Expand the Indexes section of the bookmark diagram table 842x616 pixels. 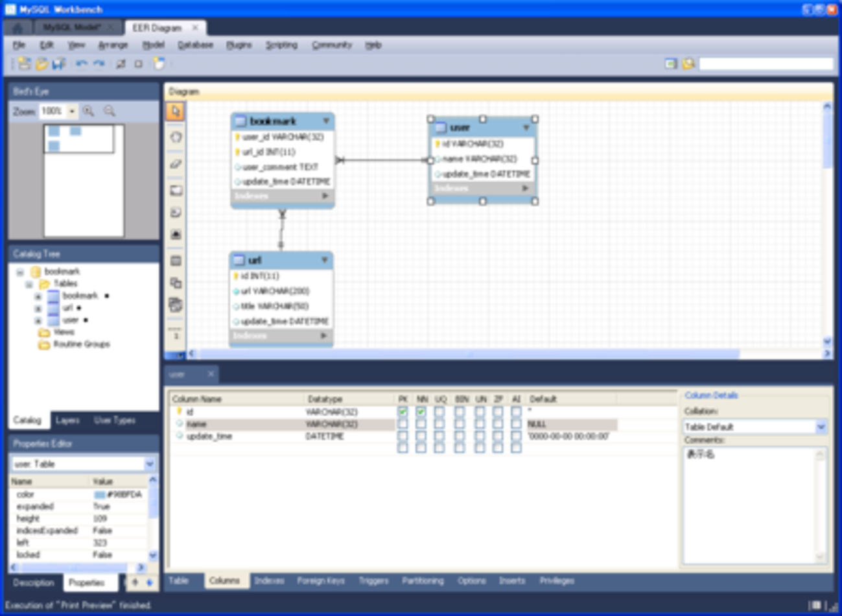pyautogui.click(x=325, y=196)
